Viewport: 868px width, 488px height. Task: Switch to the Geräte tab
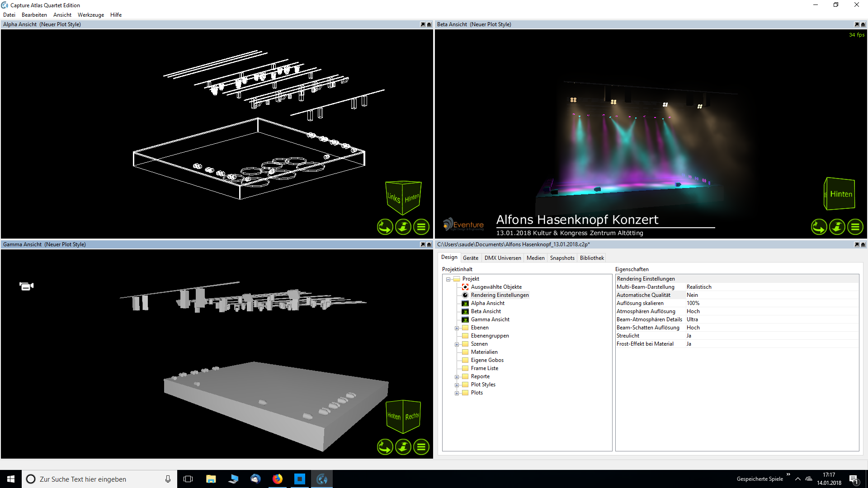click(x=471, y=258)
